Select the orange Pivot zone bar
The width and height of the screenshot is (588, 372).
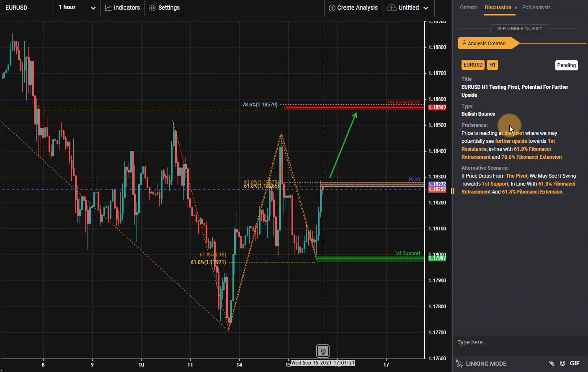pos(372,184)
